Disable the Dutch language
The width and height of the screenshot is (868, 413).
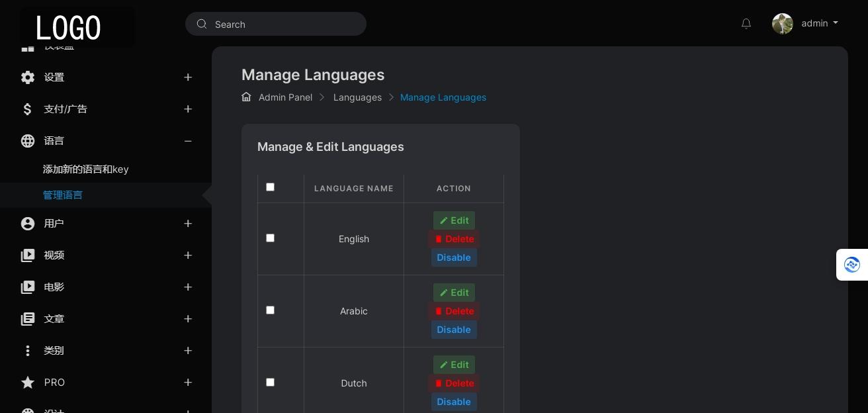click(x=454, y=402)
